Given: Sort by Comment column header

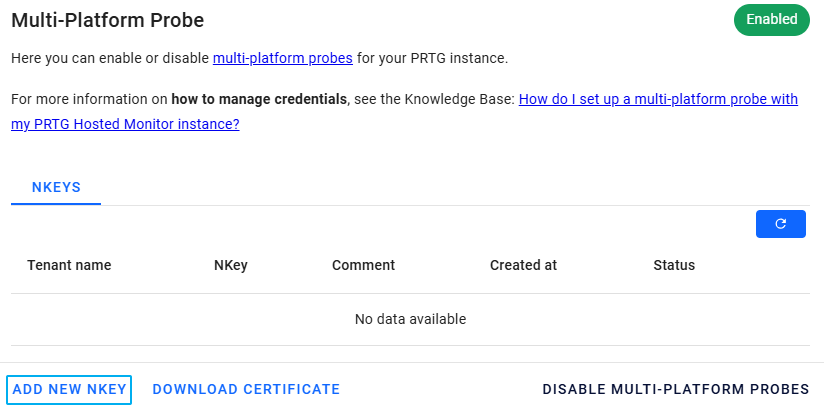Looking at the screenshot, I should point(363,265).
